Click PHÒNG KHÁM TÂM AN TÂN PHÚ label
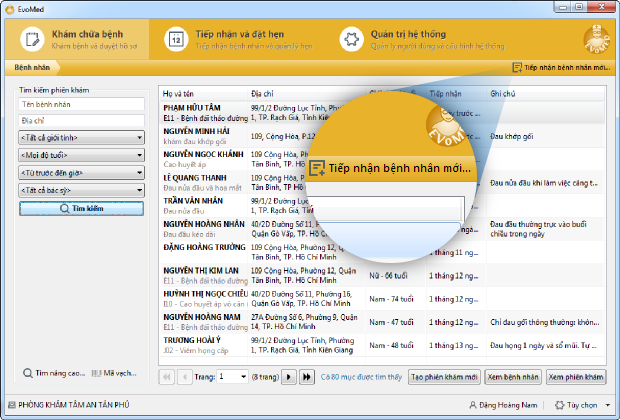The image size is (620, 420). [74, 405]
